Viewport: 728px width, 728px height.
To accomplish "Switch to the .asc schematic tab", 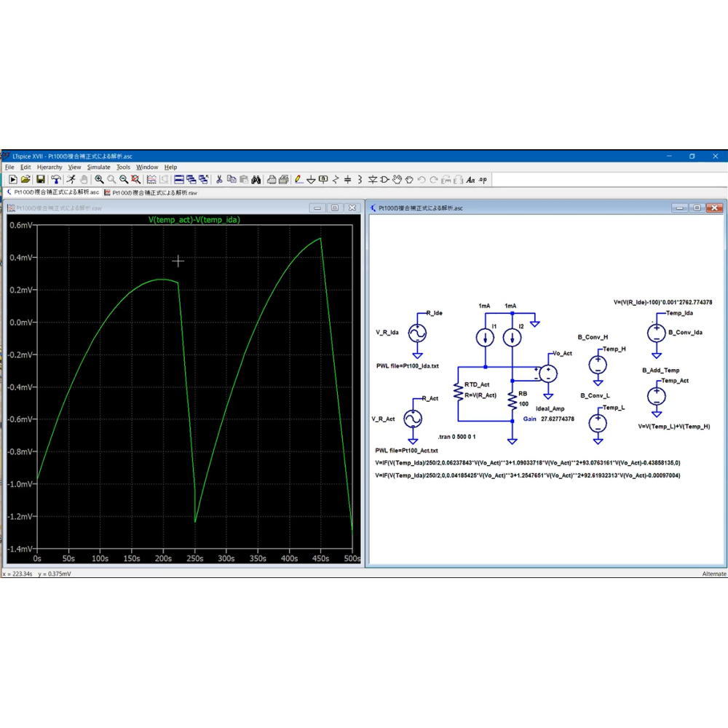I will click(53, 192).
